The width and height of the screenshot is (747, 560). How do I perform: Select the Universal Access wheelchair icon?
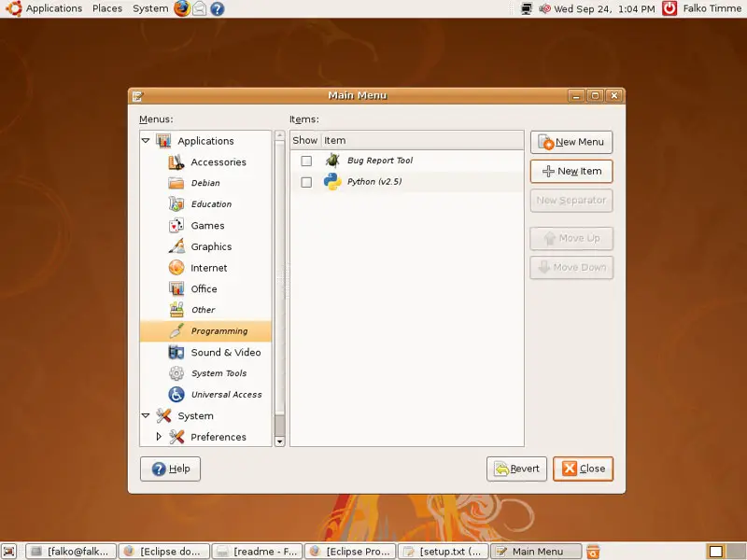click(176, 394)
